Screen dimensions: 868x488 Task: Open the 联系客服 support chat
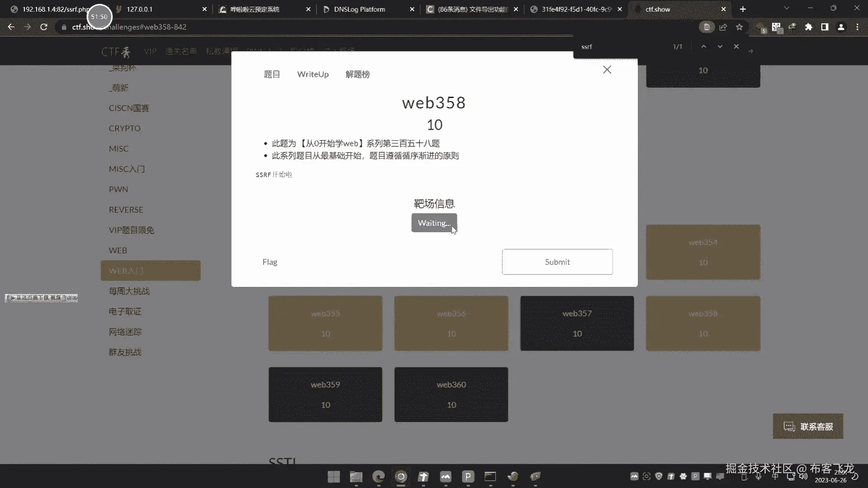pyautogui.click(x=808, y=427)
